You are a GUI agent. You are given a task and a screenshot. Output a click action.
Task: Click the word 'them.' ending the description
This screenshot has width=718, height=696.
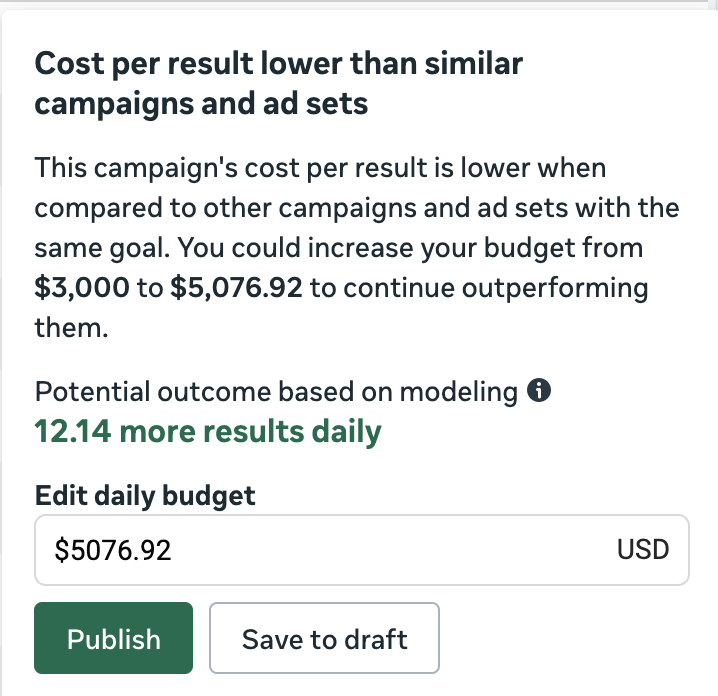(x=71, y=328)
